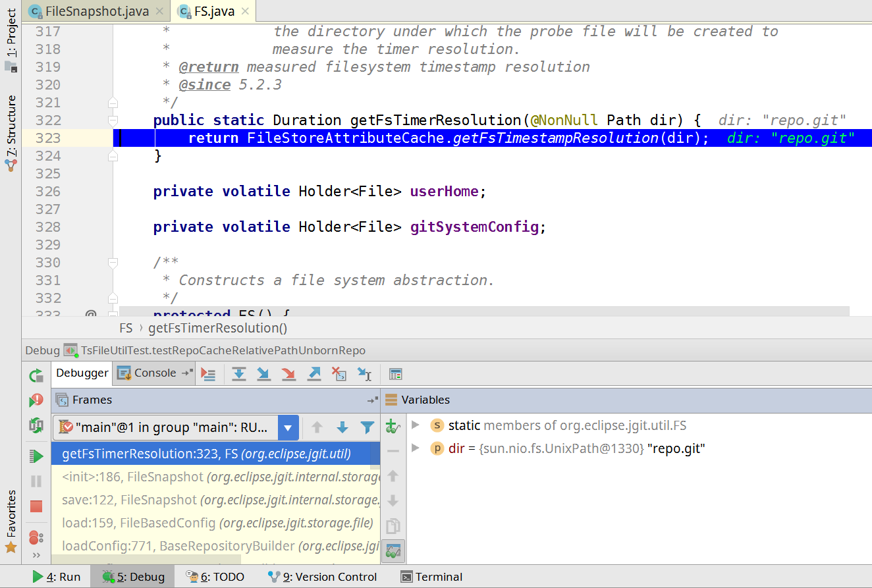This screenshot has height=588, width=872.
Task: Click getFsTimerResolution() breadcrumb
Action: pos(218,328)
